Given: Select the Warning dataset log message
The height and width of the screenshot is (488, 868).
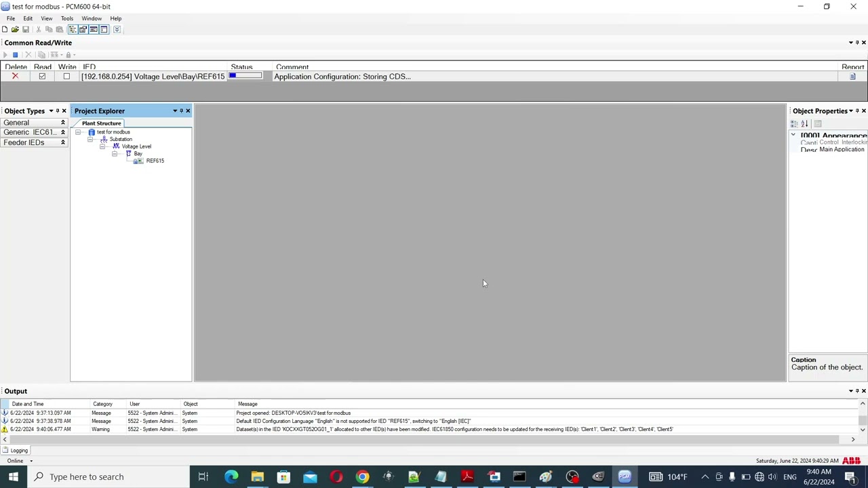Looking at the screenshot, I should pos(454,429).
